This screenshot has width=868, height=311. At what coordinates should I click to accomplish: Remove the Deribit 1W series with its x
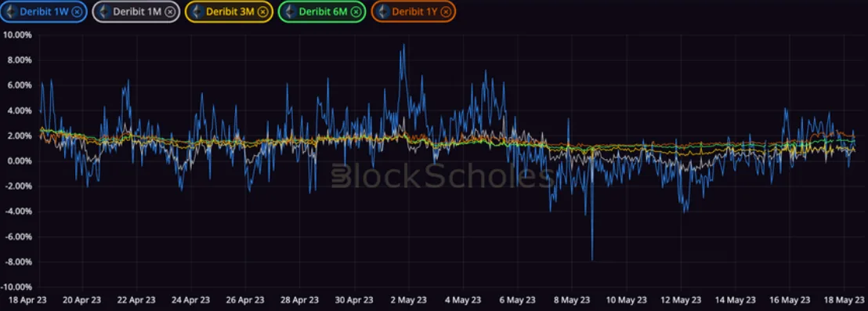tap(77, 11)
